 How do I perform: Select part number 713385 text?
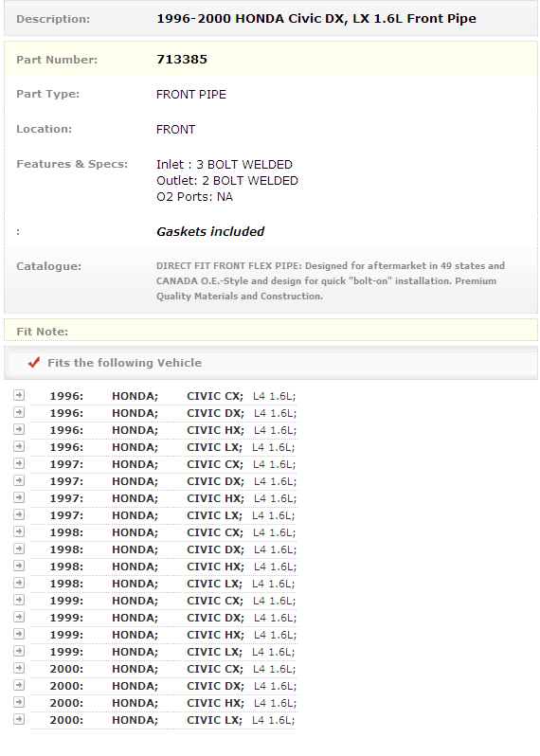[x=182, y=60]
